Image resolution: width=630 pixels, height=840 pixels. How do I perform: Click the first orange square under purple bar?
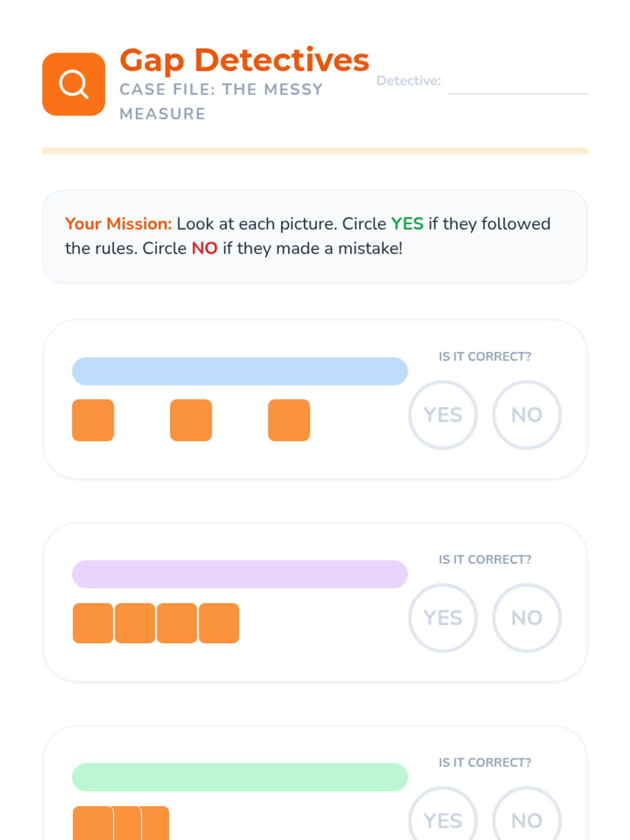pos(93,623)
